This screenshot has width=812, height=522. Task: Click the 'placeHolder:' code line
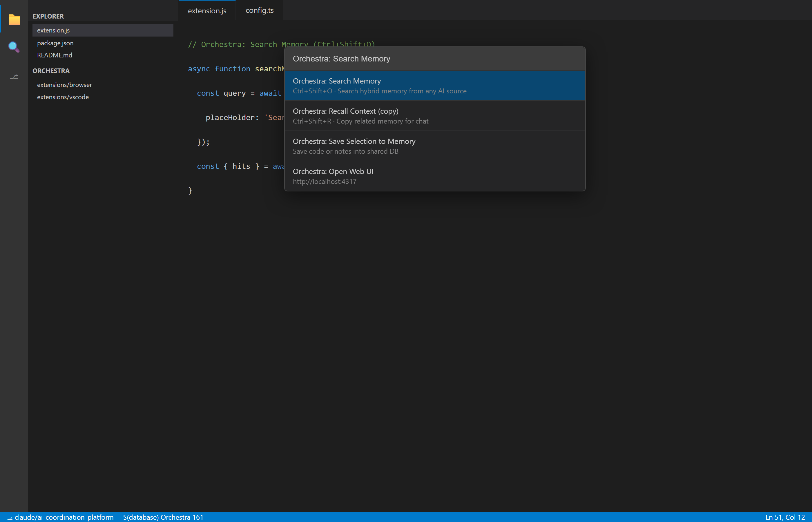click(x=245, y=118)
